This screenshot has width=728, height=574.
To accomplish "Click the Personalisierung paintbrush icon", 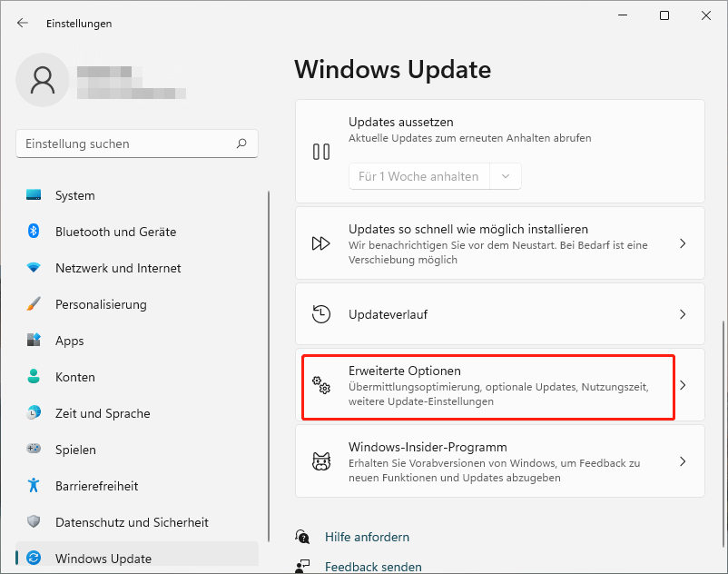I will pyautogui.click(x=34, y=303).
